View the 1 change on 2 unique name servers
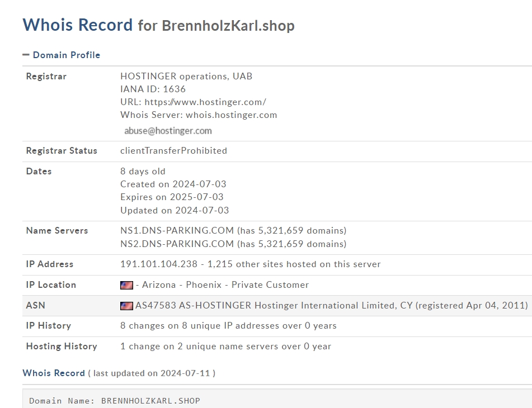This screenshot has height=408, width=532. point(225,347)
